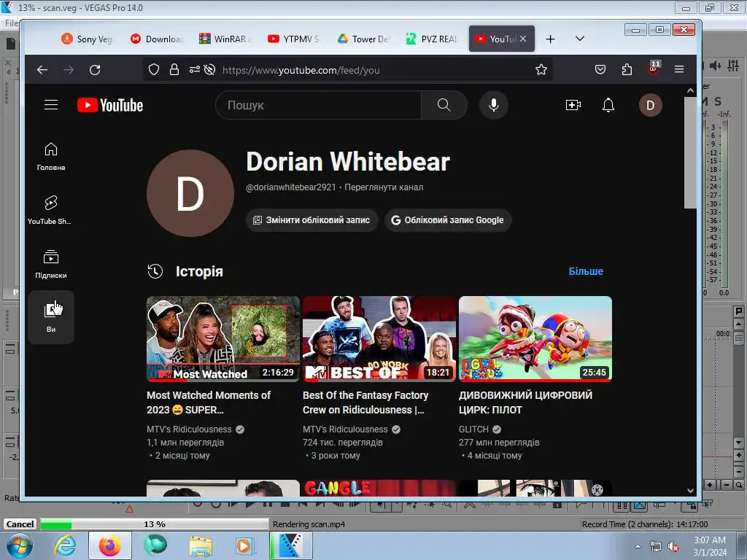Switch to Tower De tab
The height and width of the screenshot is (560, 747).
[363, 39]
